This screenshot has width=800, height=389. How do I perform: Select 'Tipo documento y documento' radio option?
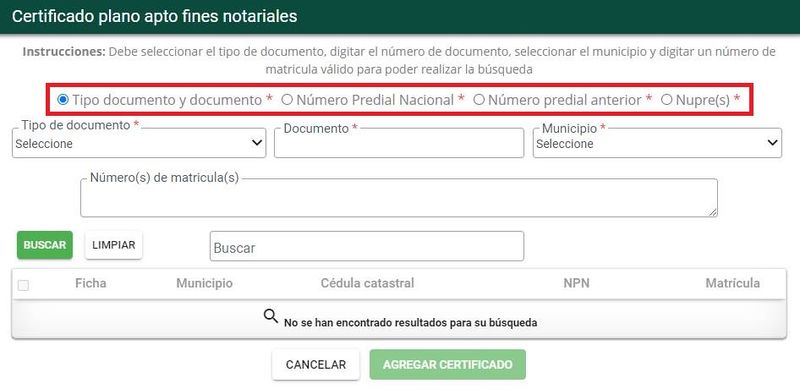[x=63, y=100]
